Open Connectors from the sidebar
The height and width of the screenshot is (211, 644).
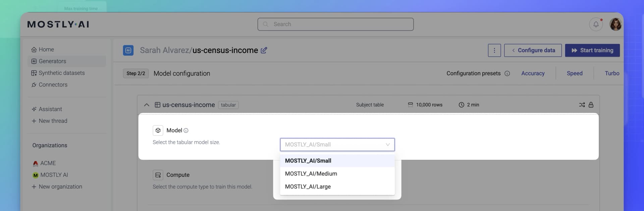click(x=53, y=85)
